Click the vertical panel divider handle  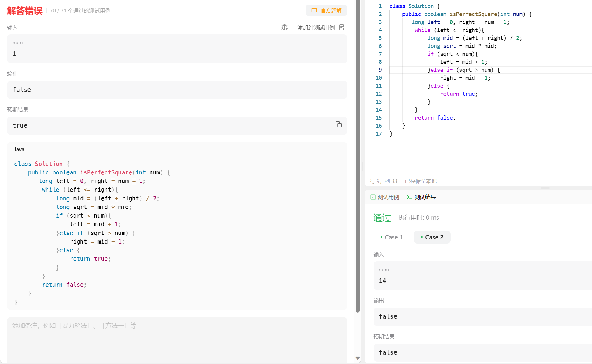(363, 167)
